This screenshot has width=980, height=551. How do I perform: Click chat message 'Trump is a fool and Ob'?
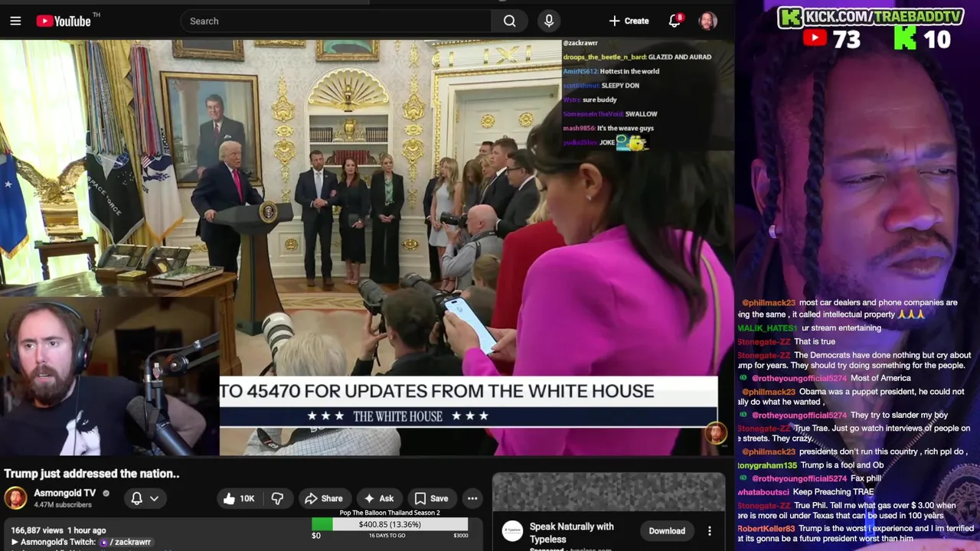[x=842, y=465]
